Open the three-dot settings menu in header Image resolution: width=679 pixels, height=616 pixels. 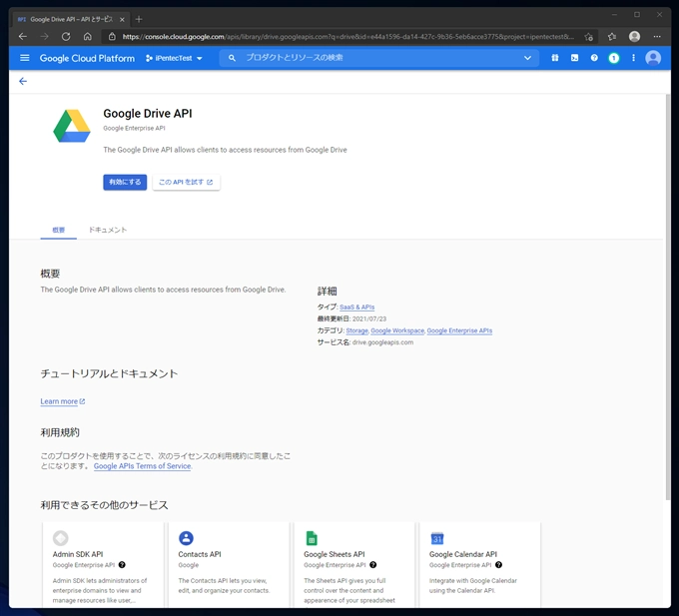point(633,58)
